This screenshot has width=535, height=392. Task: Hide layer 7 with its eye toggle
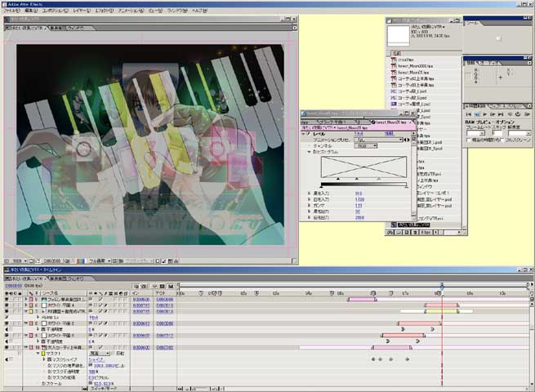pyautogui.click(x=7, y=311)
